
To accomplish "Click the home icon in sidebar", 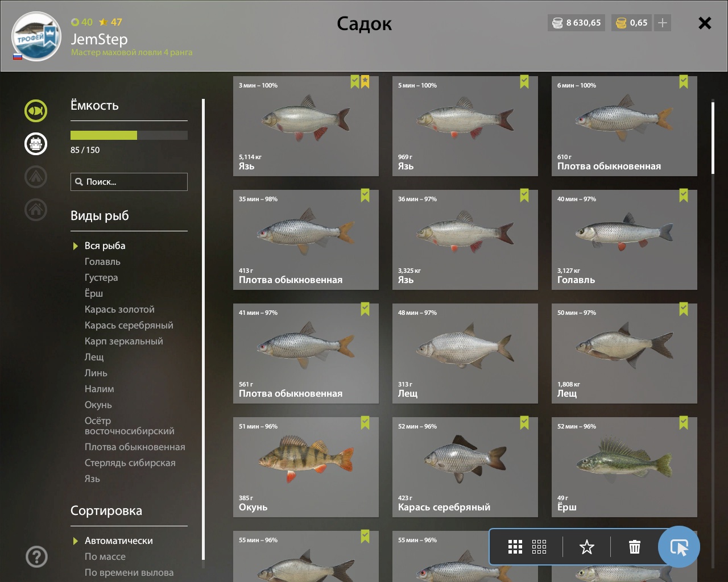I will [36, 210].
